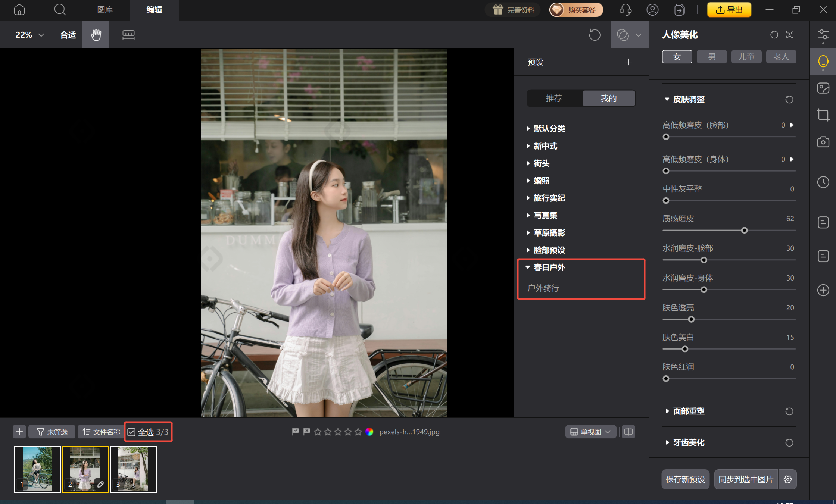Select the hand pan tool
The width and height of the screenshot is (836, 504).
coord(96,35)
